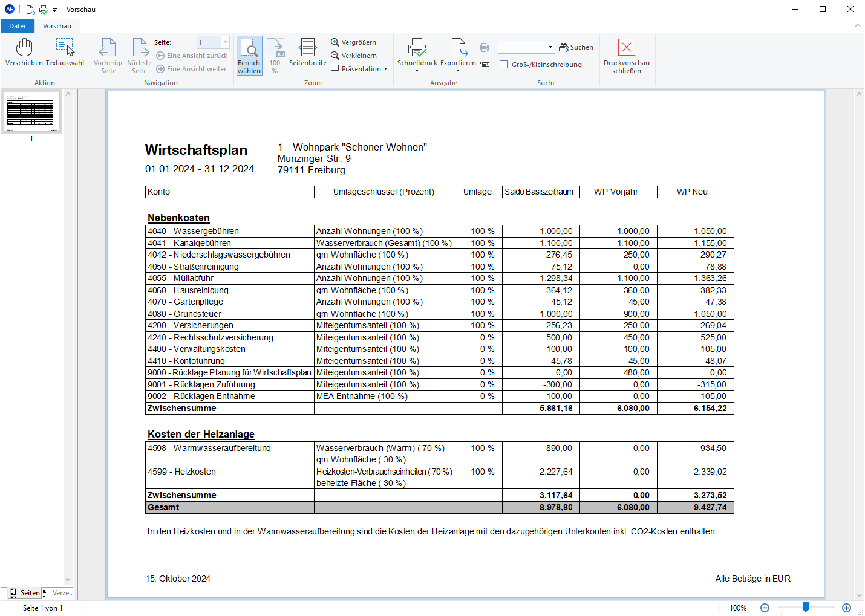Expand the Schnelldruck dropdown arrow
This screenshot has width=865, height=616.
click(x=417, y=71)
